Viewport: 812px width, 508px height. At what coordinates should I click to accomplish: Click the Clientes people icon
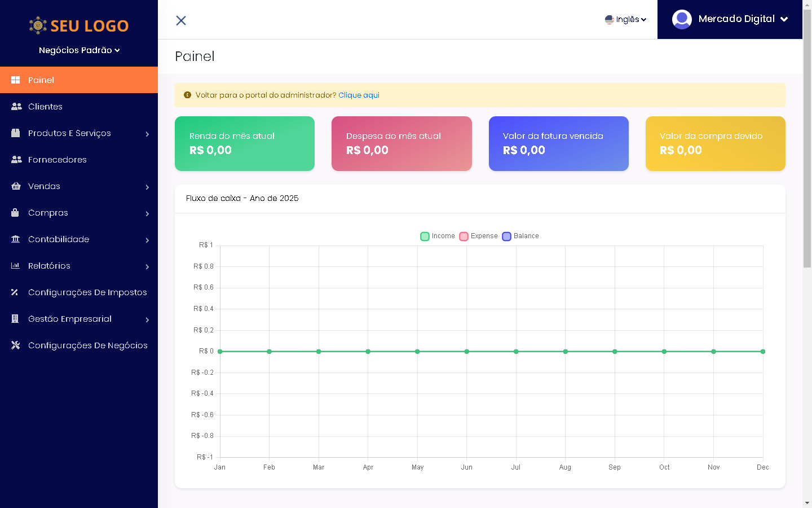[16, 107]
